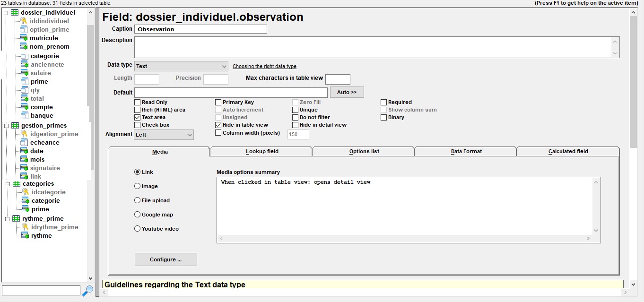Viewport: 644px width, 302px height.
Task: Open the Data type dropdown
Action: coord(181,66)
